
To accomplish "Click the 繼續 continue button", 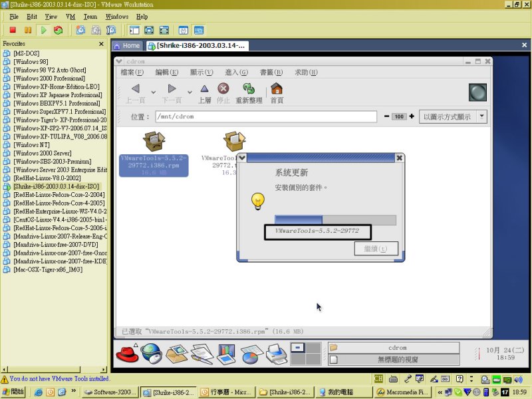I will coord(376,249).
